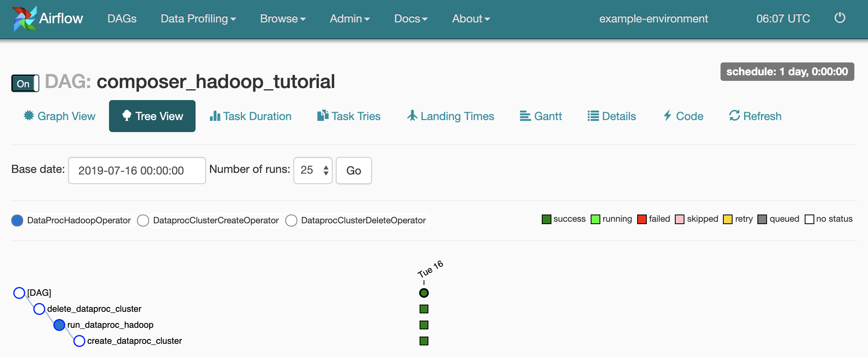
Task: Click the Task Tries files icon
Action: point(323,116)
